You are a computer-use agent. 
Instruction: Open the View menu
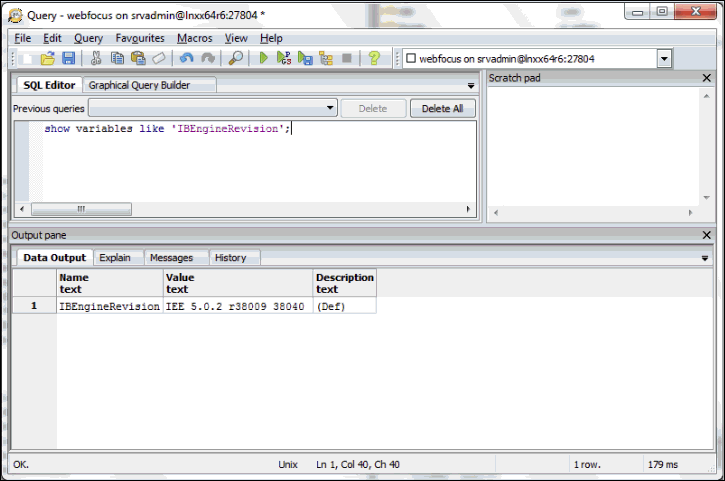click(x=236, y=38)
